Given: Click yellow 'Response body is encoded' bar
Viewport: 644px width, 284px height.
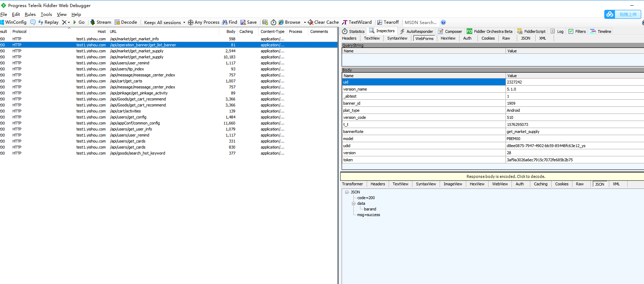Looking at the screenshot, I should click(492, 176).
